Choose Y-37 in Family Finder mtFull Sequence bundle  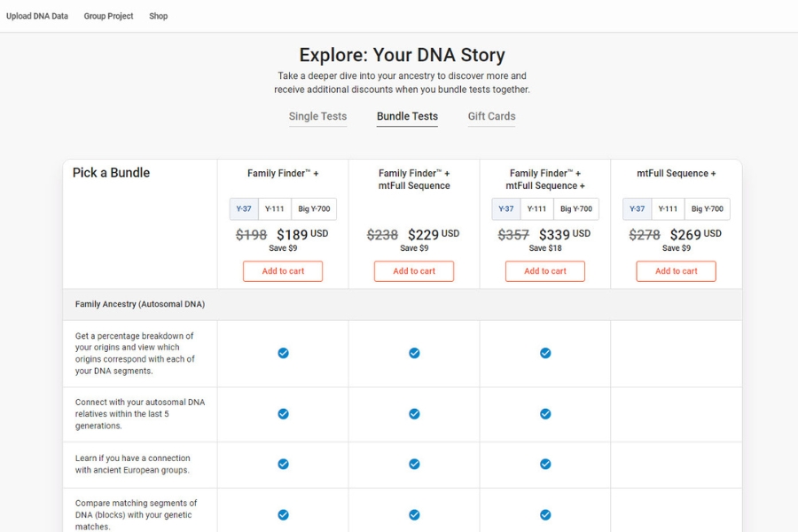pos(505,209)
